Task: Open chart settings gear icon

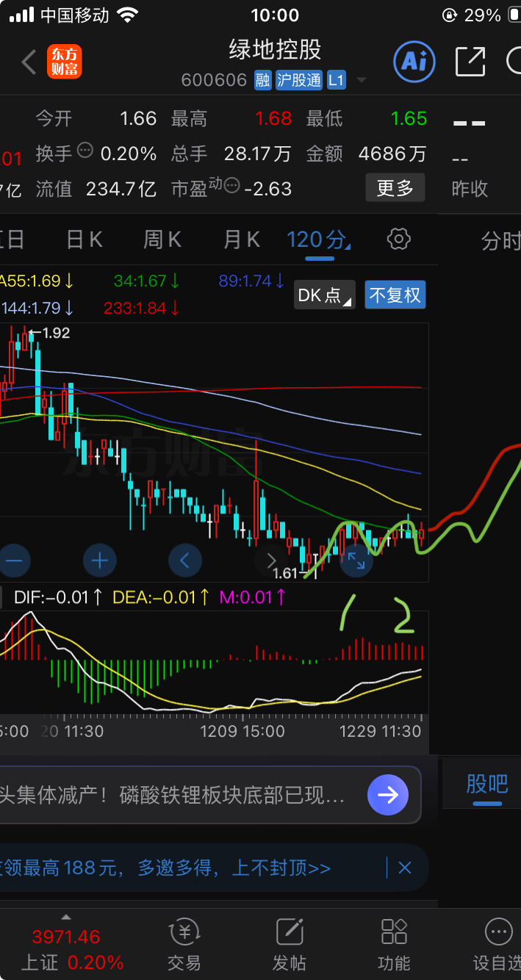Action: (398, 239)
